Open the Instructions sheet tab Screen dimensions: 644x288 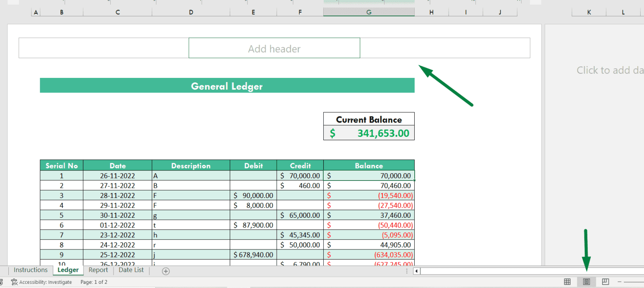[x=30, y=270]
